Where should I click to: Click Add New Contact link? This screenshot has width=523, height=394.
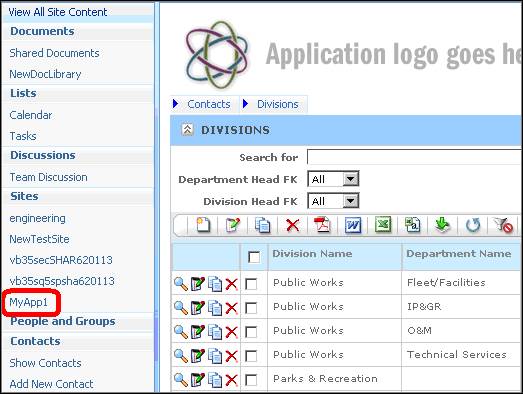(51, 384)
